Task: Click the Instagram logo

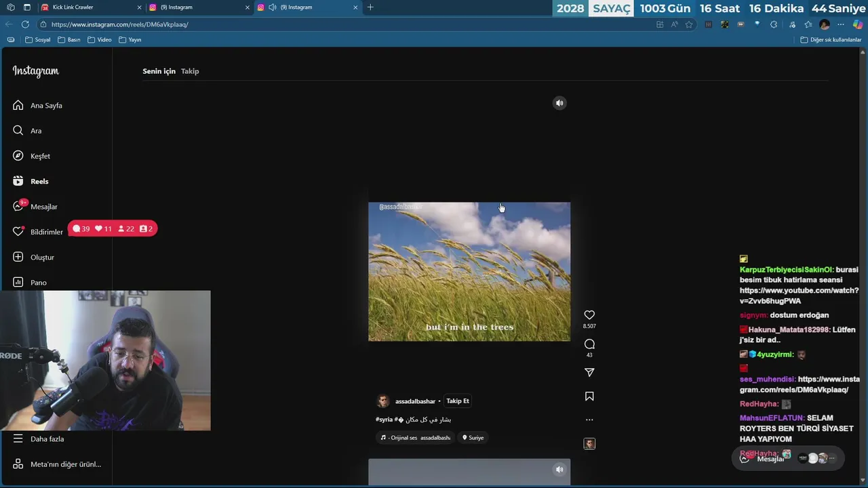Action: click(x=35, y=71)
